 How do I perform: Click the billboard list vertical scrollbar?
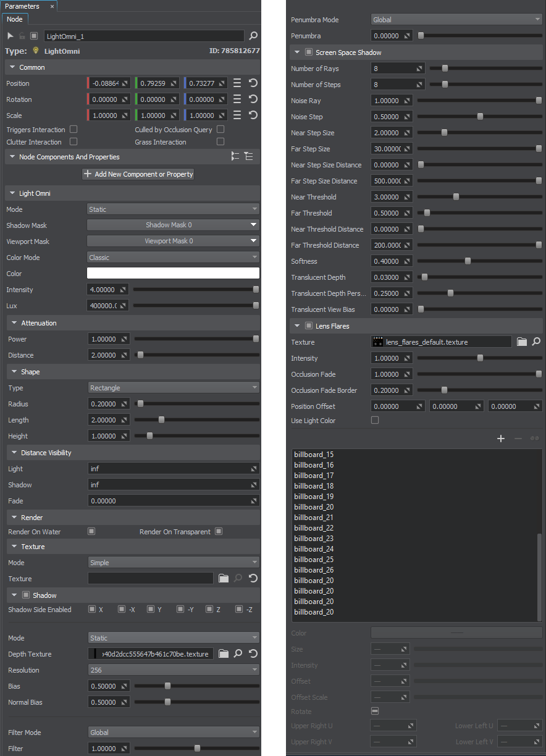[540, 577]
